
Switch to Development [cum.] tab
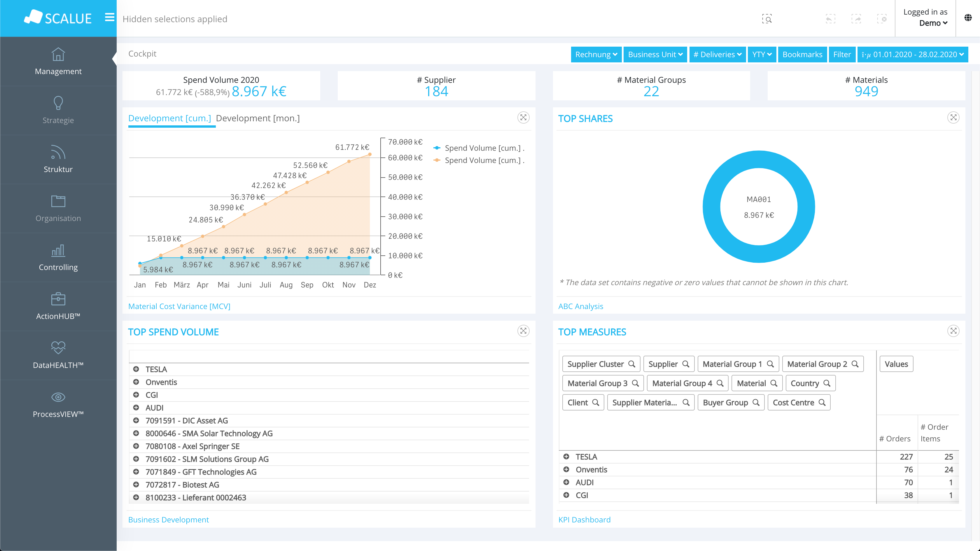coord(170,118)
